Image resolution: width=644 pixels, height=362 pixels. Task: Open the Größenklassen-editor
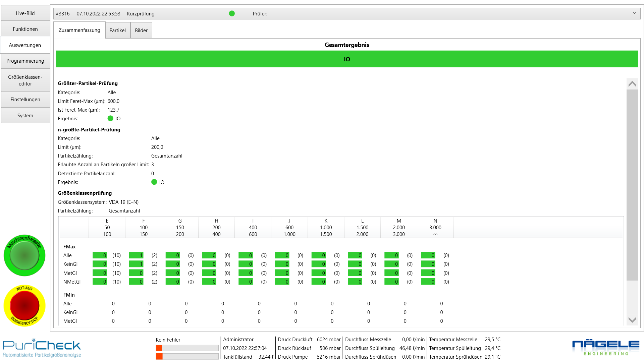tap(25, 80)
